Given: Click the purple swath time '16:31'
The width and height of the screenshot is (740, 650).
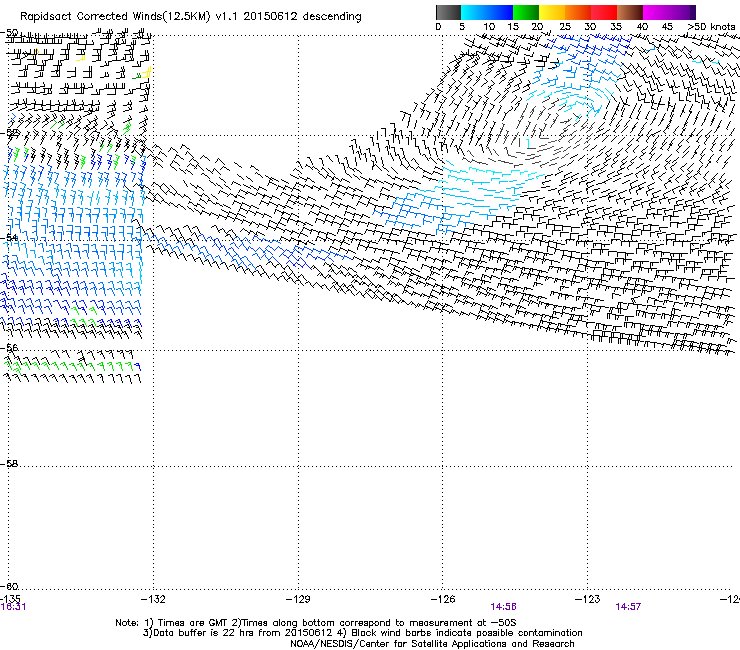Looking at the screenshot, I should click(13, 607).
